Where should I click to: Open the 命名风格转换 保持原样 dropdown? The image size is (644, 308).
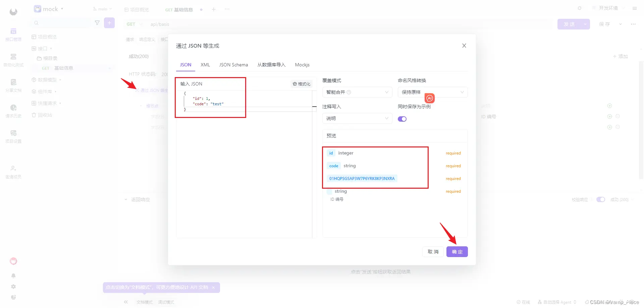click(433, 92)
